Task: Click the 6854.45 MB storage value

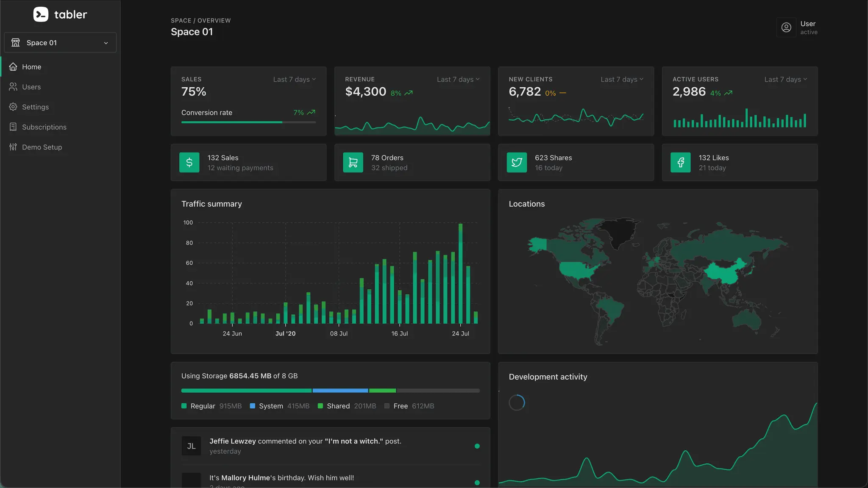Action: pos(250,376)
